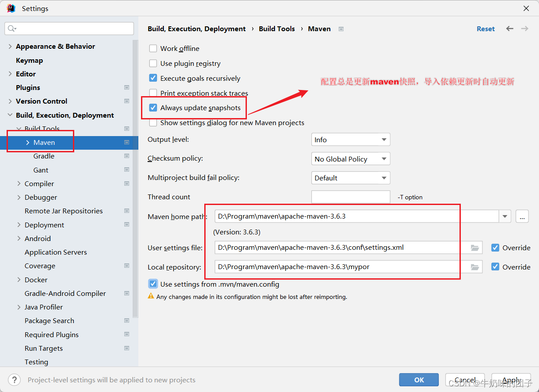Click project-level icon next to Gant
Viewport: 539px width, 392px height.
pyautogui.click(x=127, y=170)
